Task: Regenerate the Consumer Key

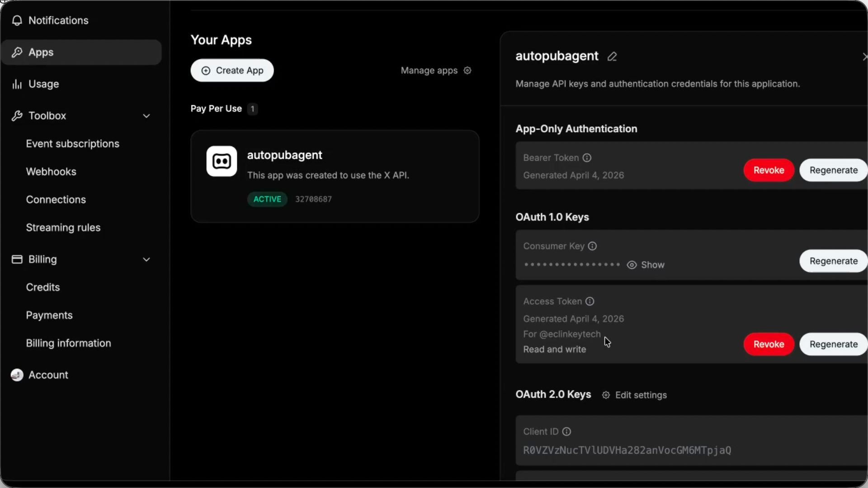Action: [833, 261]
